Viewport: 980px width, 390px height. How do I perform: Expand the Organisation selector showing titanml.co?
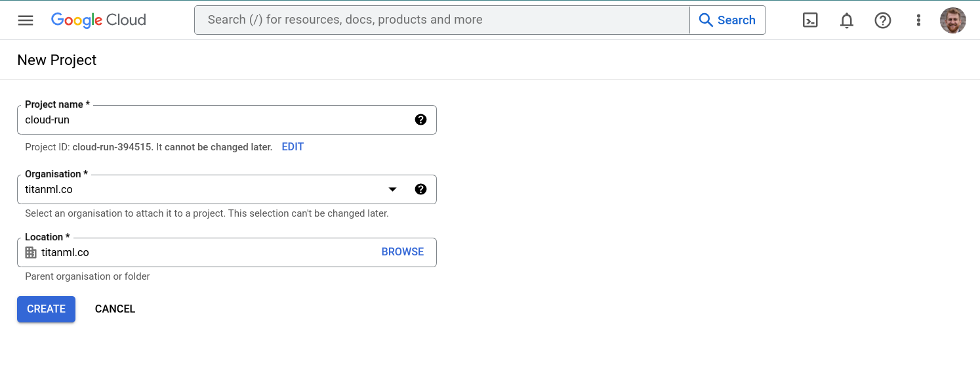coord(392,189)
